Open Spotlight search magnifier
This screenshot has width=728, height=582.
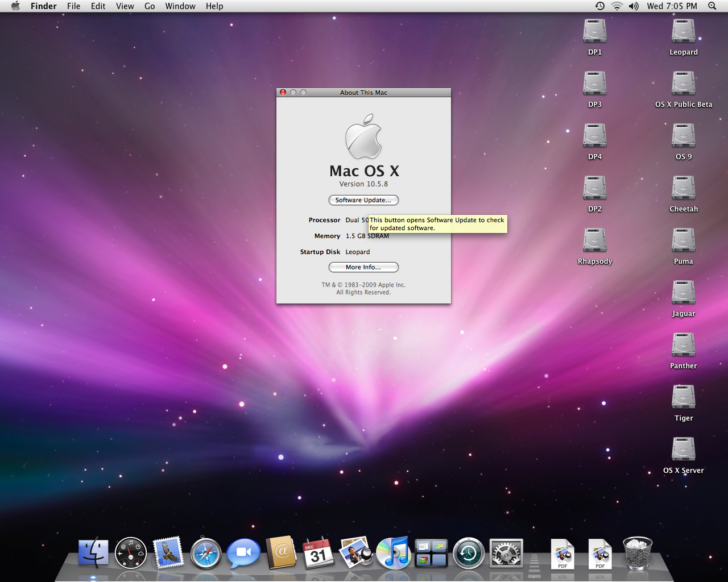pyautogui.click(x=712, y=6)
